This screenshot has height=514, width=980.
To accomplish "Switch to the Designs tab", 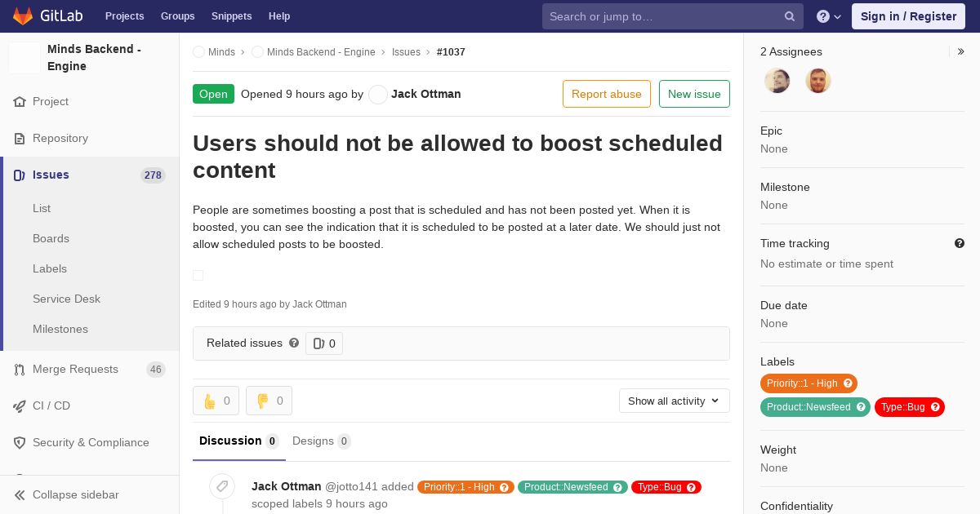I will click(321, 441).
